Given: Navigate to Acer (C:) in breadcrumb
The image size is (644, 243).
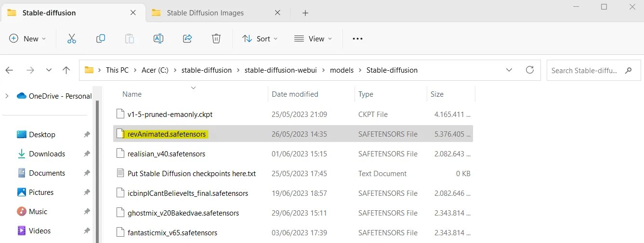Looking at the screenshot, I should (155, 70).
